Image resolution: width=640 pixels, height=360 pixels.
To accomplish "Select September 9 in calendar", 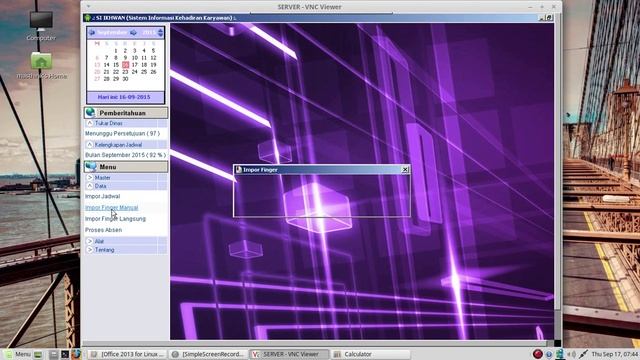I will pos(125,58).
